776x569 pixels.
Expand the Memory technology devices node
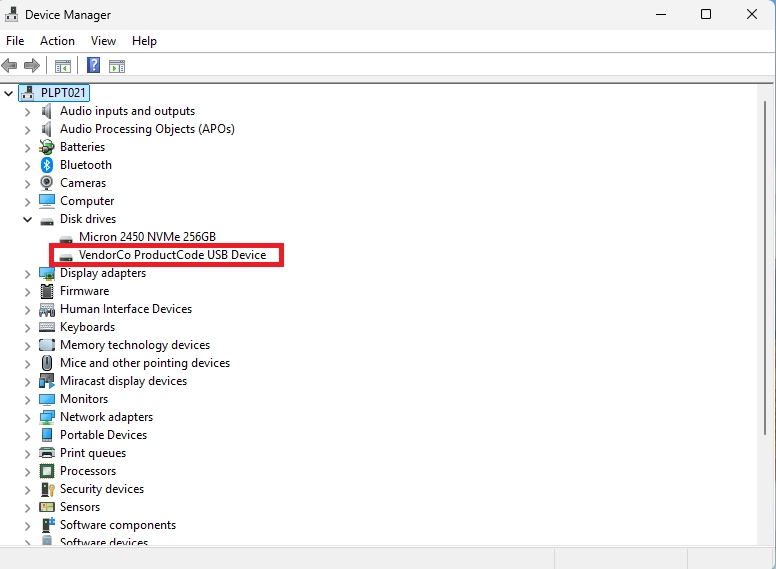coord(27,346)
